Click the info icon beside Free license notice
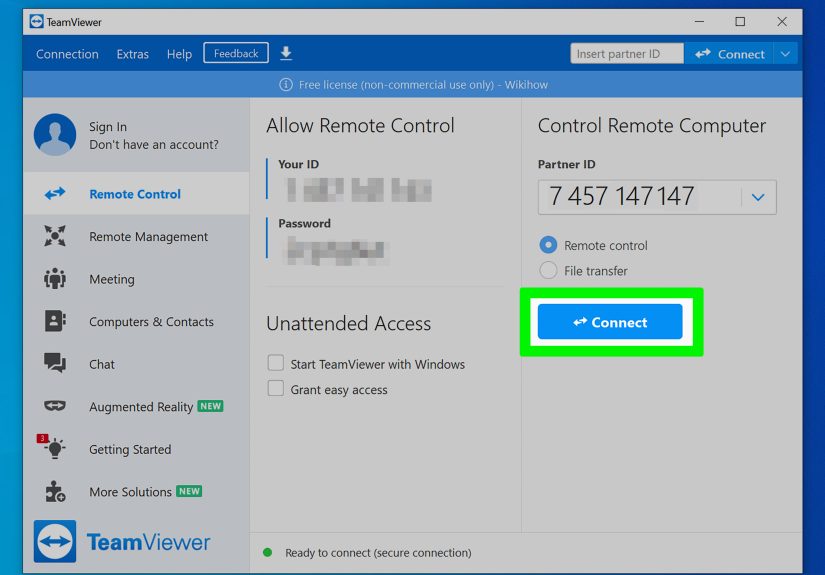 (286, 85)
